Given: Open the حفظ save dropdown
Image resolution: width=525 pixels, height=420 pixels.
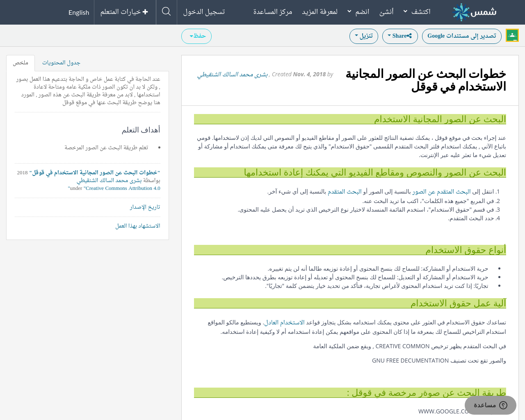Looking at the screenshot, I should coord(196,36).
